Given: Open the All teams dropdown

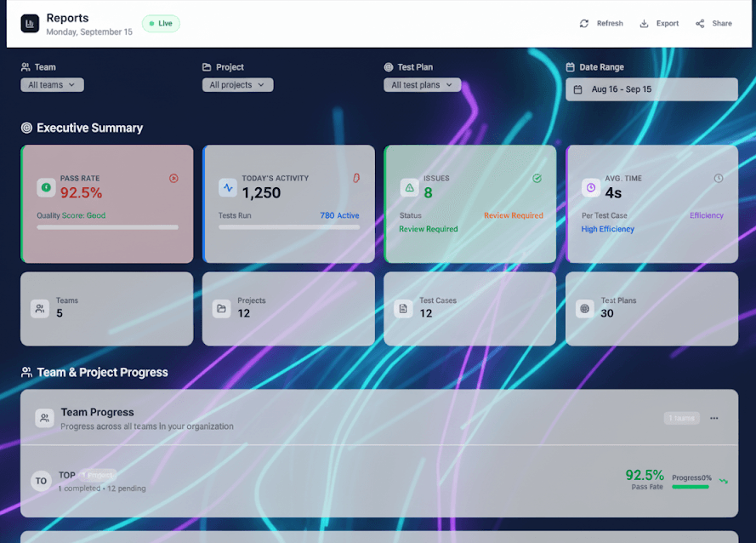Looking at the screenshot, I should click(52, 84).
